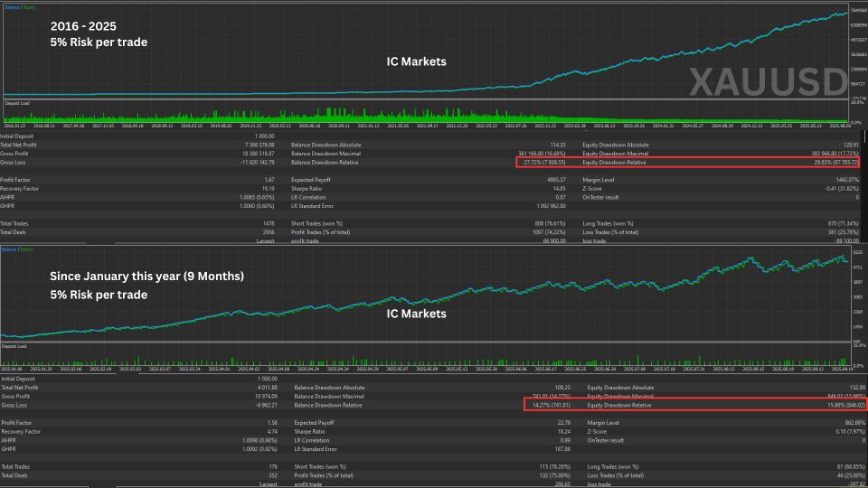This screenshot has height=488, width=868.
Task: Select Profit Trades value 132 (75.00%)
Action: tap(554, 476)
